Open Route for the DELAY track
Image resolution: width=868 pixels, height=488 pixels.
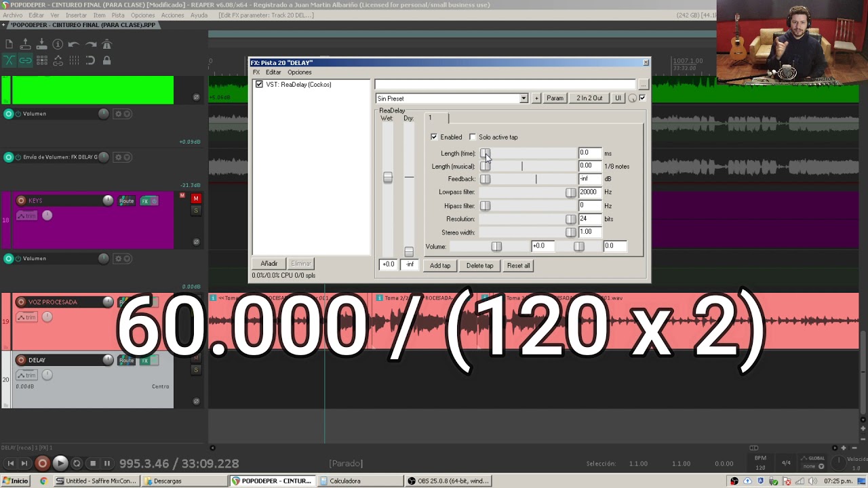coord(127,360)
